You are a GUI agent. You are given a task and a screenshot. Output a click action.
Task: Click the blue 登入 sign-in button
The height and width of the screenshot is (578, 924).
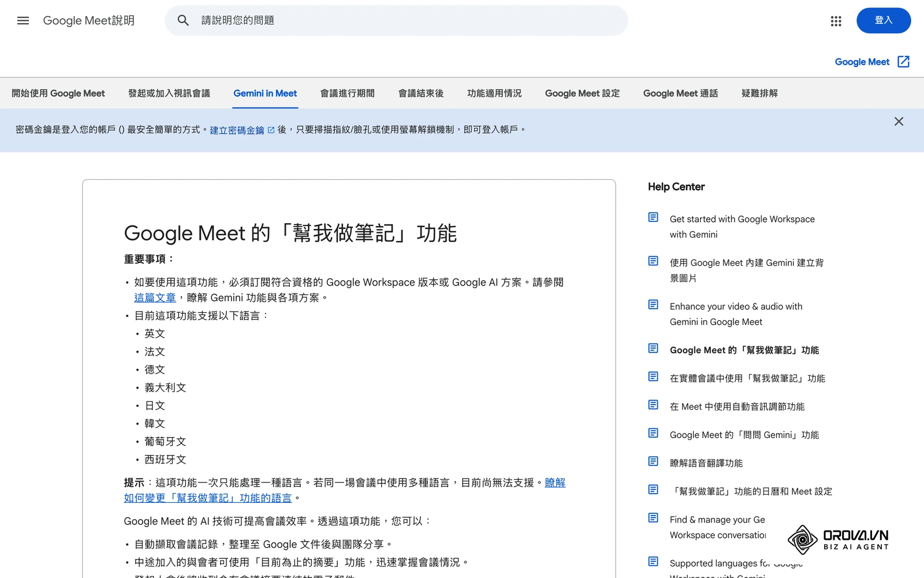click(884, 20)
